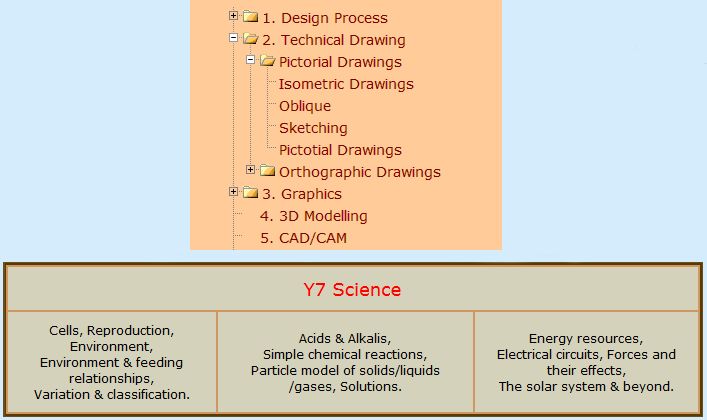Open 4. 3D Modelling
707x420 pixels.
tap(314, 216)
